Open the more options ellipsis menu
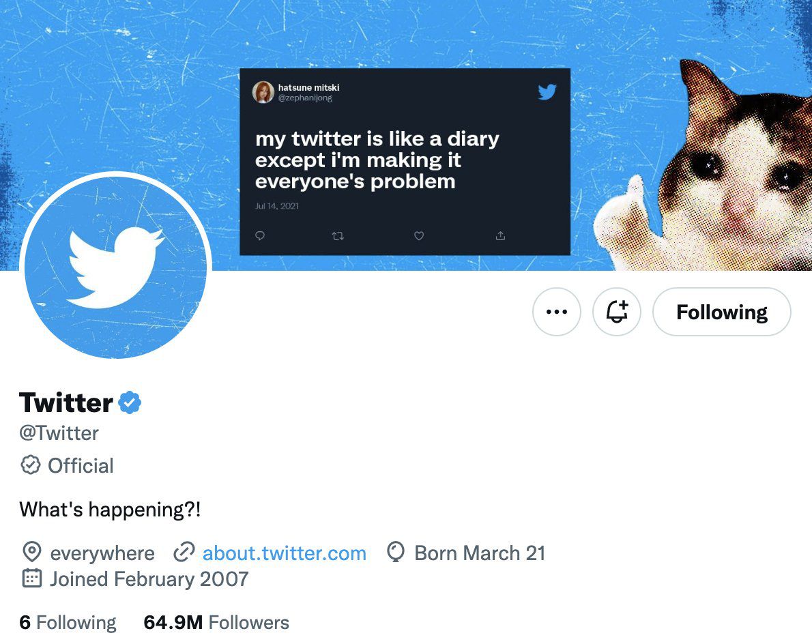Screen dimensions: 812x644 557,312
